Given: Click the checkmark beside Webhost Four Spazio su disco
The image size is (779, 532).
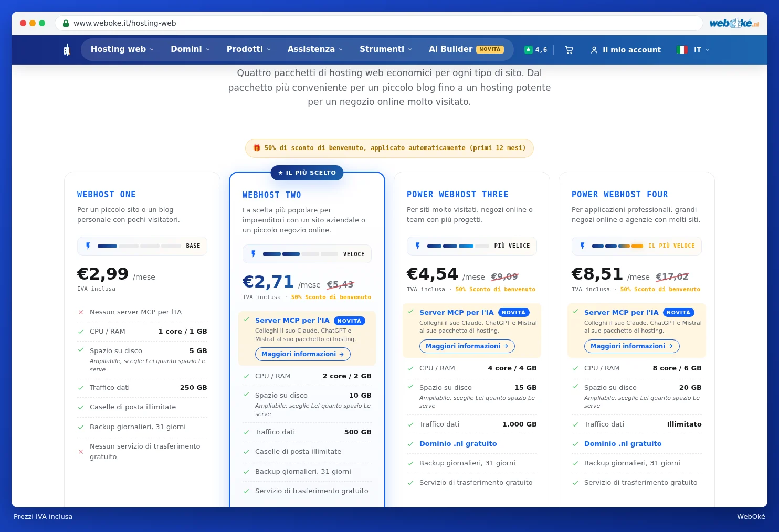Looking at the screenshot, I should click(575, 387).
